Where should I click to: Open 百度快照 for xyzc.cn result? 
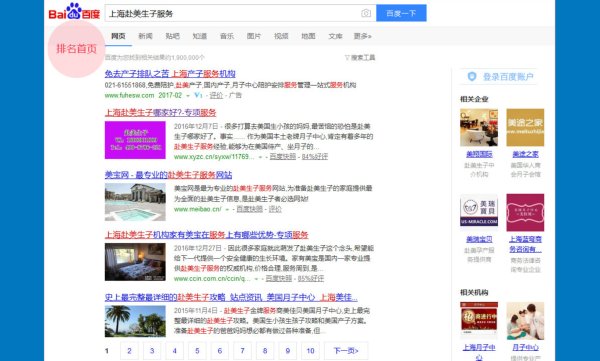coord(283,157)
